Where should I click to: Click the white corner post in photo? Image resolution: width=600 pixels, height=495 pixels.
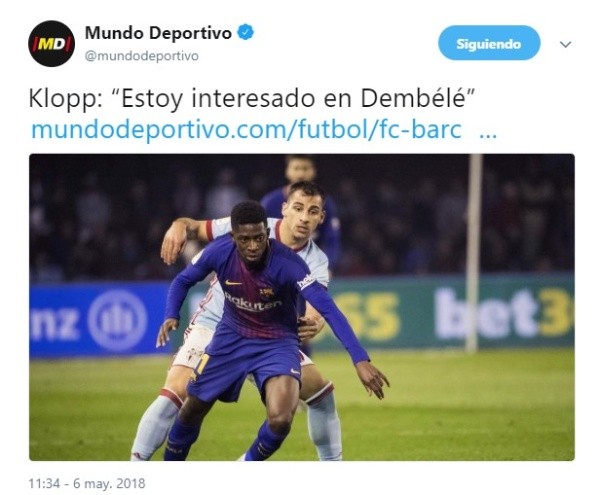(x=473, y=253)
